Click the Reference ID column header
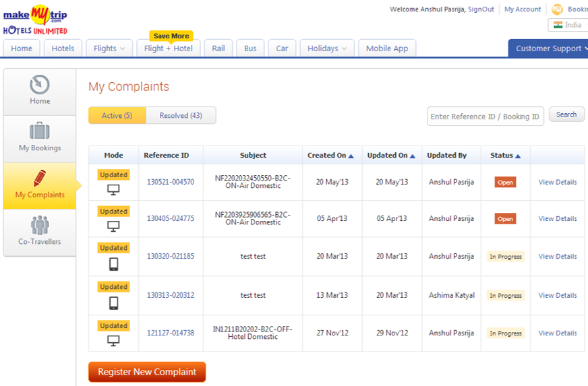Image resolution: width=588 pixels, height=386 pixels. pyautogui.click(x=166, y=155)
